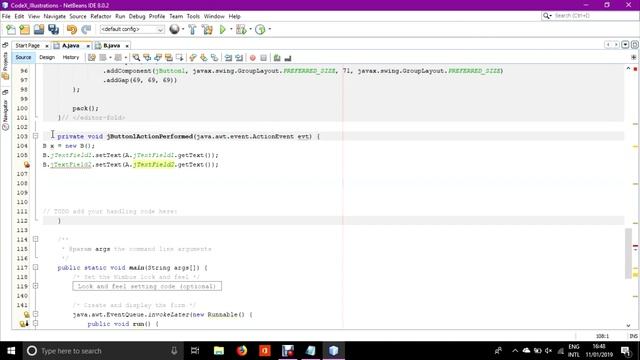Click the New File toolbar icon

pyautogui.click(x=11, y=29)
